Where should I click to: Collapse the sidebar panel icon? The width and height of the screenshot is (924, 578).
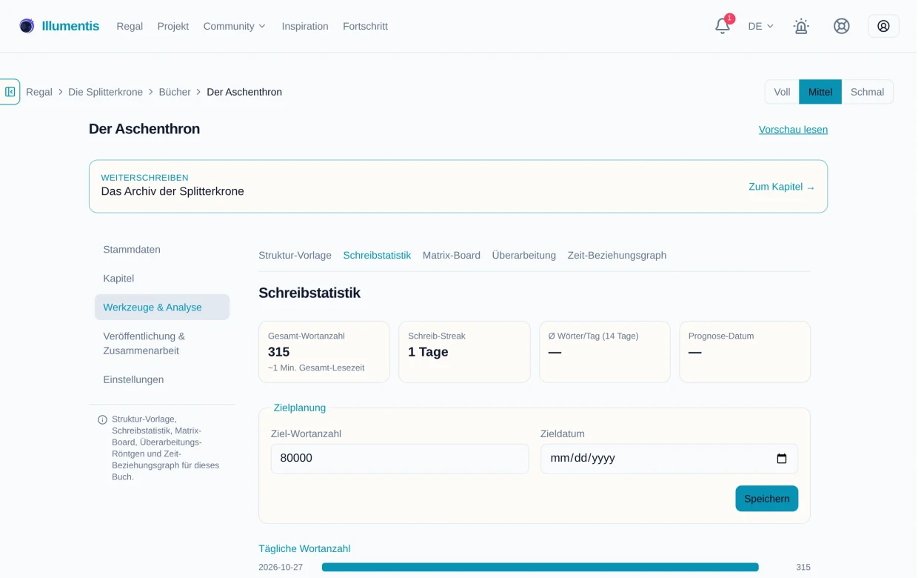pos(10,92)
